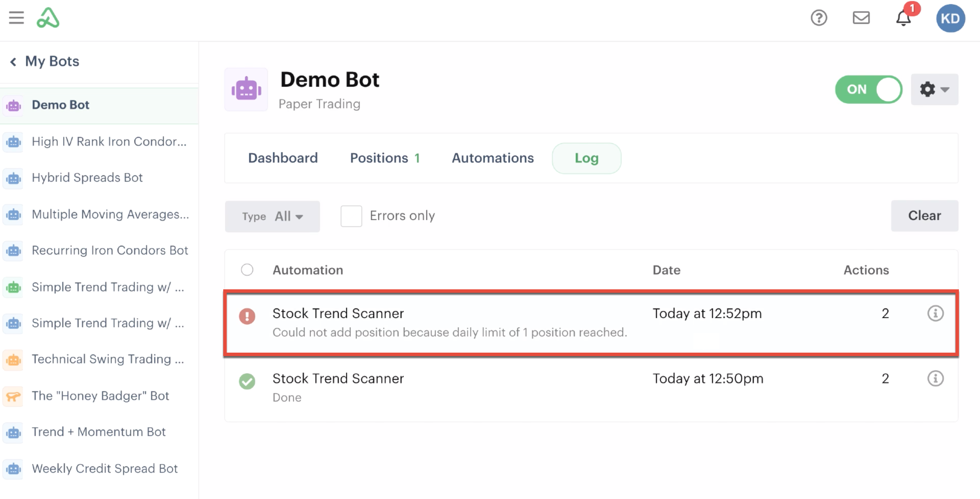Viewport: 980px width, 499px height.
Task: Click the Trend + Momentum Bot icon
Action: point(14,432)
